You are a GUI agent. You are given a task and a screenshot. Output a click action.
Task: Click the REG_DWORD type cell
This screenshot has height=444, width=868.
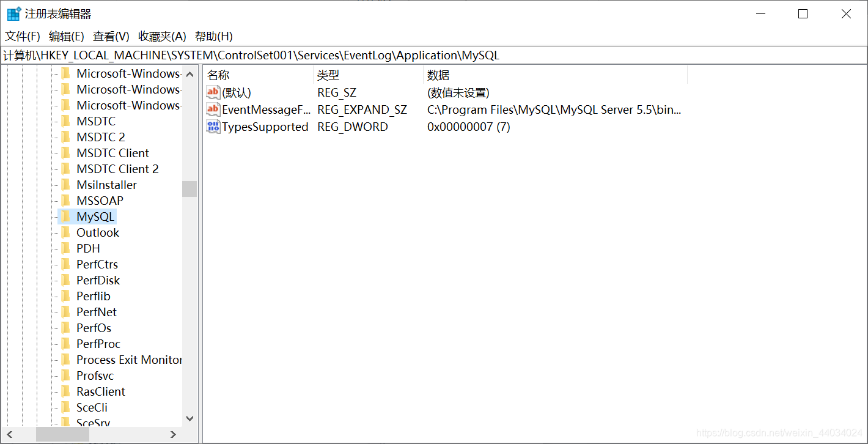353,127
